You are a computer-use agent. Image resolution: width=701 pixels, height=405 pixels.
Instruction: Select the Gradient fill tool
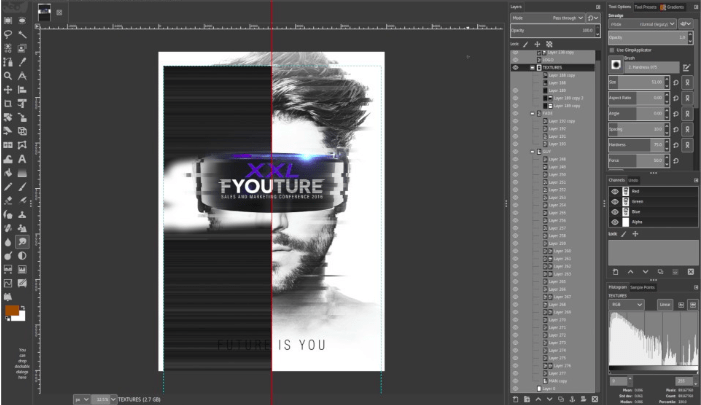coord(22,173)
